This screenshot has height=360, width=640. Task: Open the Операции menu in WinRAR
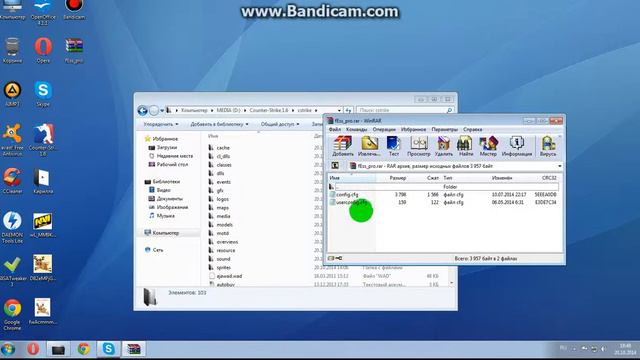(384, 129)
